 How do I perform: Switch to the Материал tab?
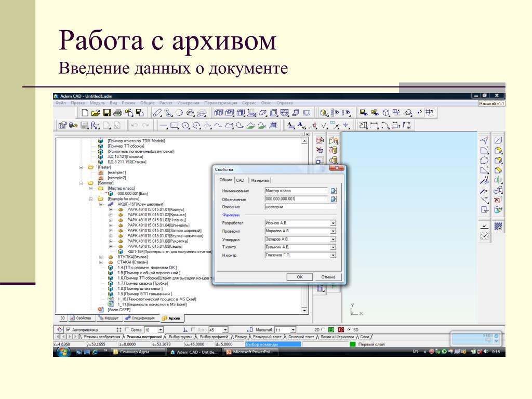point(260,180)
